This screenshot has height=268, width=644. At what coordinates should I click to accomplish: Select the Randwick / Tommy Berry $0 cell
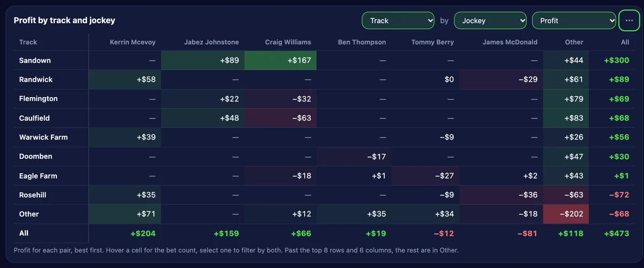426,79
